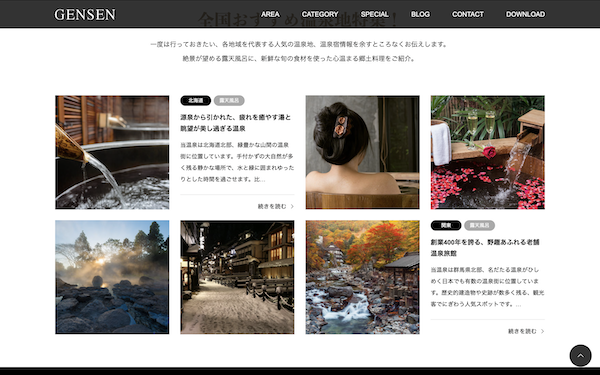
Task: Click 続きを読む under the Kanto article
Action: coord(526,331)
